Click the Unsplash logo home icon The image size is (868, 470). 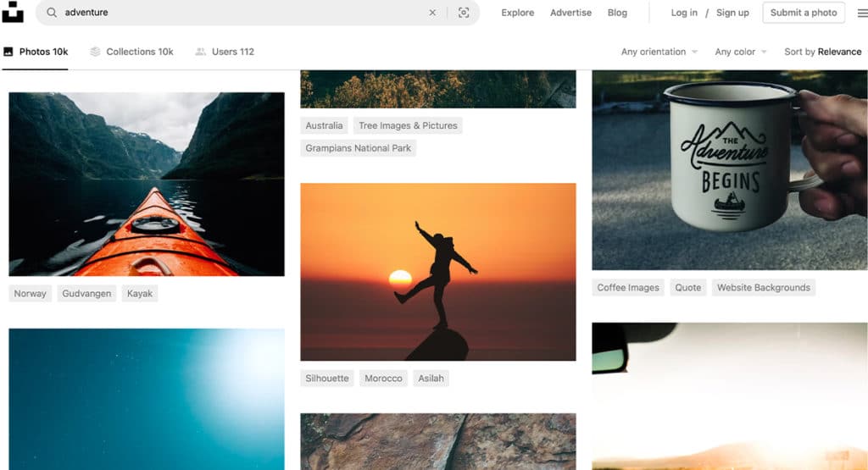[x=13, y=12]
